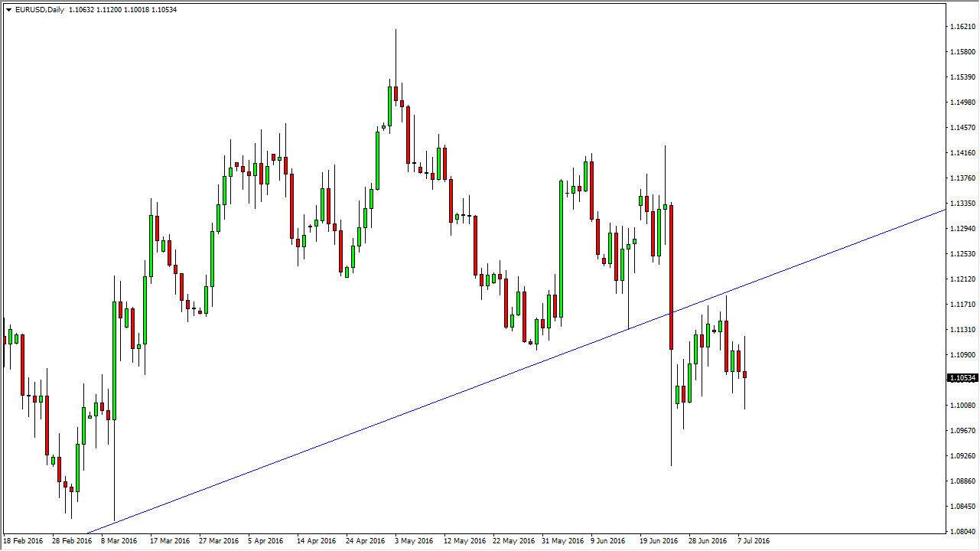Click the EURUSD,Daily chart title label
Image resolution: width=980 pixels, height=551 pixels.
(x=40, y=10)
